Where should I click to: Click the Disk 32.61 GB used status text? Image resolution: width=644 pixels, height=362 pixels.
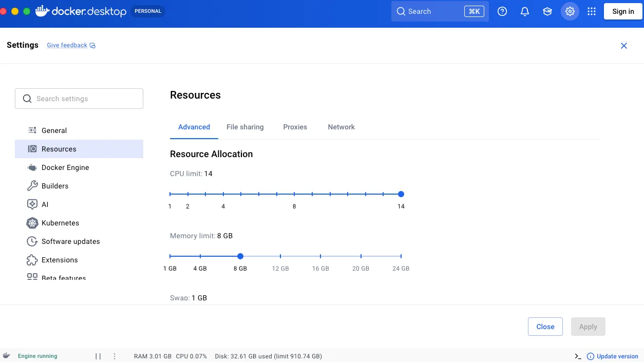click(x=269, y=356)
